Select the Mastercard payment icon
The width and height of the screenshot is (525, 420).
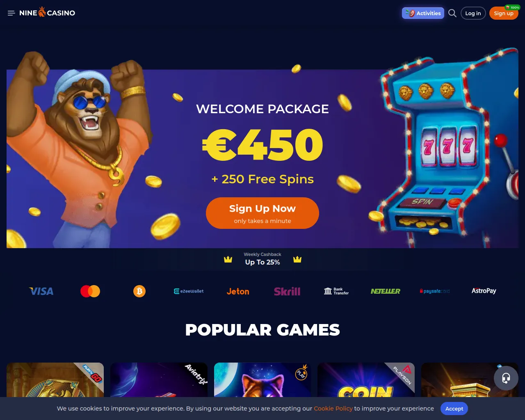[x=90, y=291]
